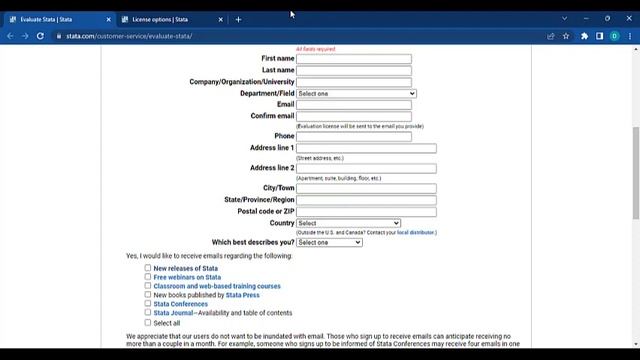The width and height of the screenshot is (640, 360).
Task: Enable the Stata Conferences checkbox
Action: 147,303
